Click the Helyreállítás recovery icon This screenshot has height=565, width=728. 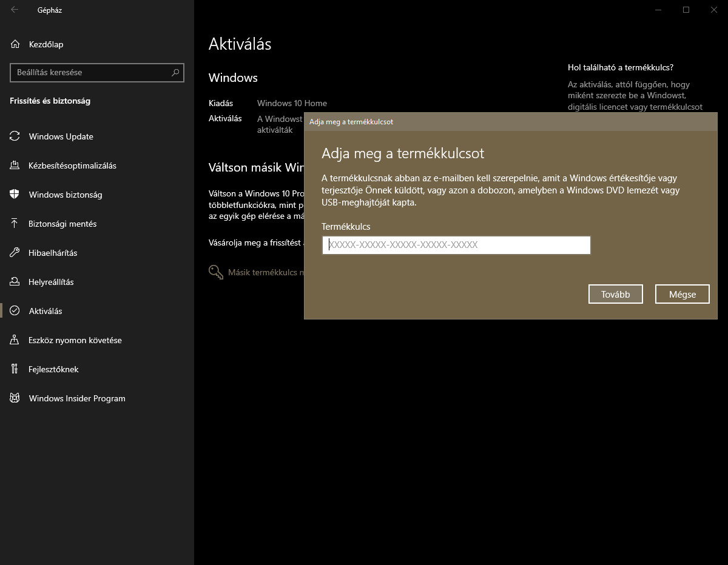15,282
